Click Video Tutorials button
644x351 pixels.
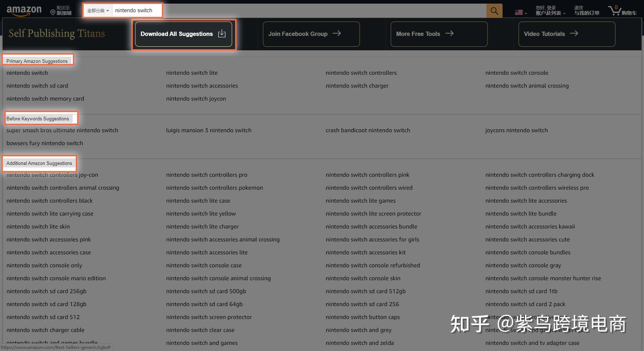[x=567, y=34]
